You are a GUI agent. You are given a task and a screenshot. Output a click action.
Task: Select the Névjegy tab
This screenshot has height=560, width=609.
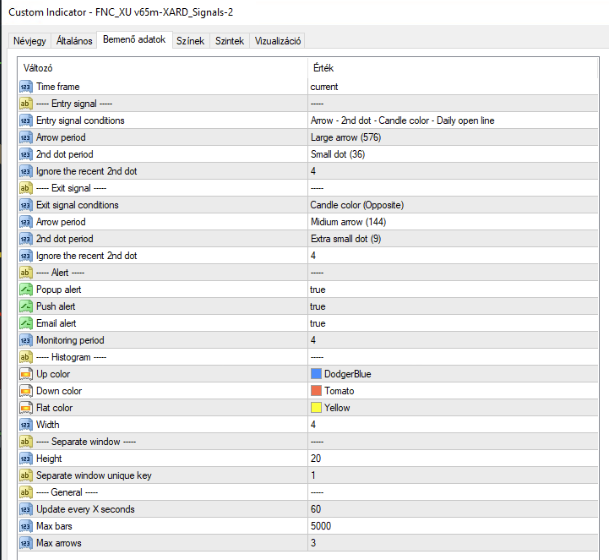coord(28,41)
